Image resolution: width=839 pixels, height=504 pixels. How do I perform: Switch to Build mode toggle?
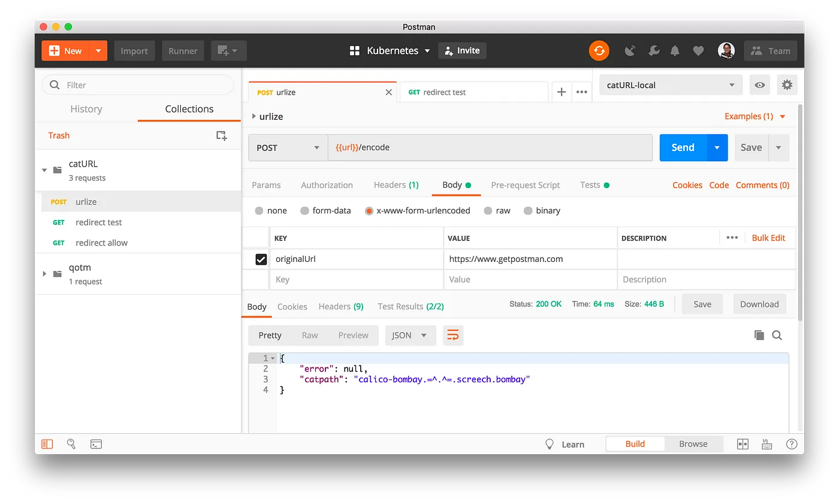635,444
